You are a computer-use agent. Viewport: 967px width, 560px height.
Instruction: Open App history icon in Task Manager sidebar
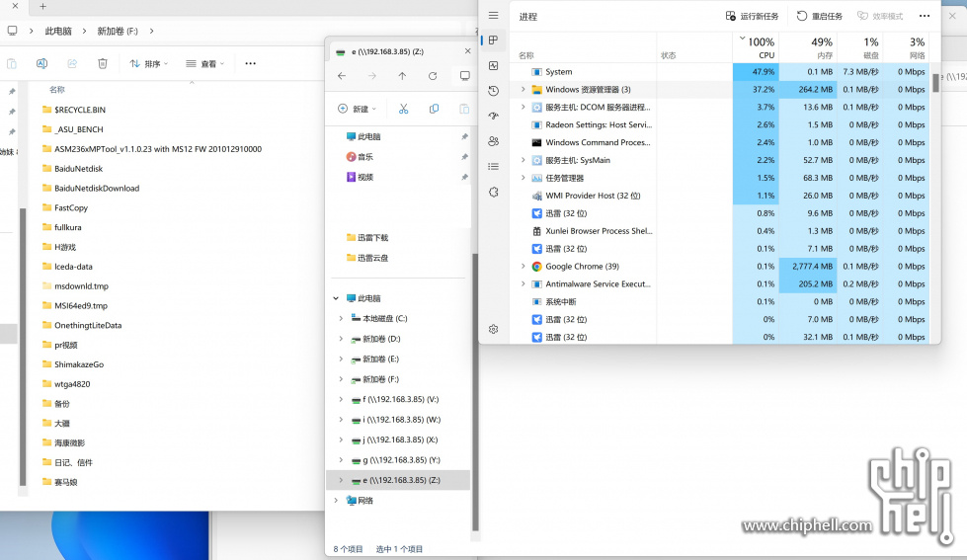click(493, 91)
